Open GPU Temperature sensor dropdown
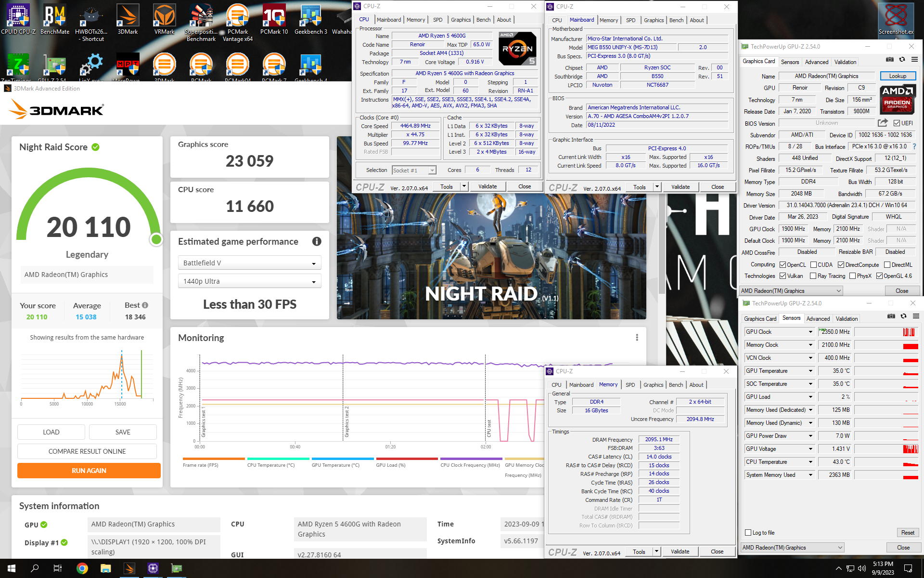 tap(810, 371)
